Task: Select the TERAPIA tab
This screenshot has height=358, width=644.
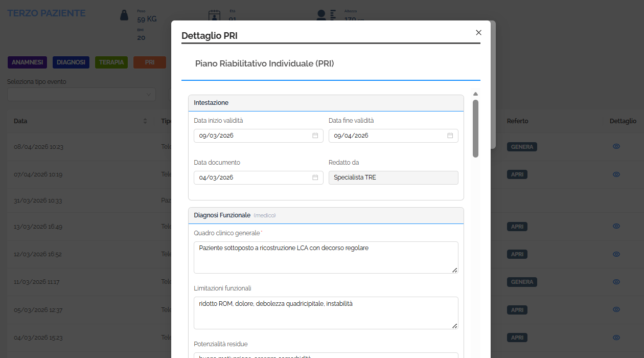Action: 111,62
